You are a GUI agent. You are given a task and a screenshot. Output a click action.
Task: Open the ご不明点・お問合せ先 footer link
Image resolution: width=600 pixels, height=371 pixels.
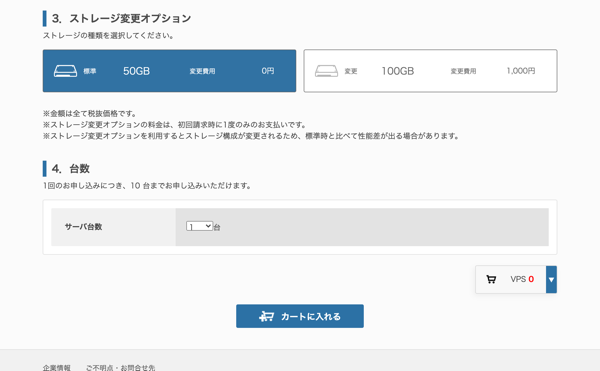pyautogui.click(x=121, y=368)
